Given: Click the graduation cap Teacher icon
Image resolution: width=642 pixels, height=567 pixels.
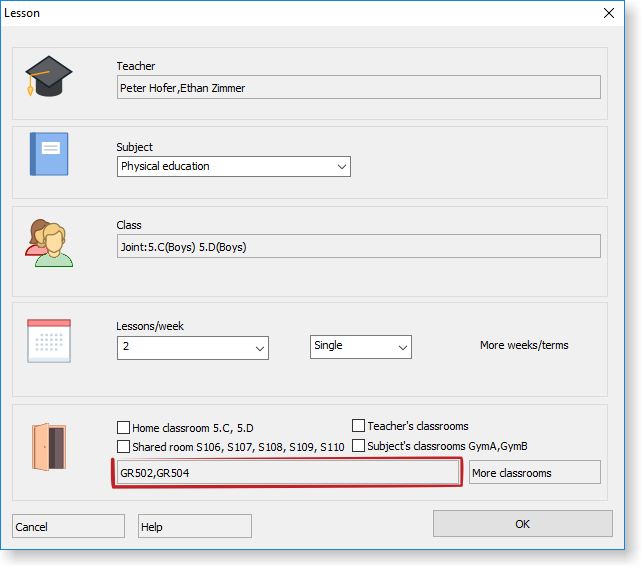Looking at the screenshot, I should [49, 76].
